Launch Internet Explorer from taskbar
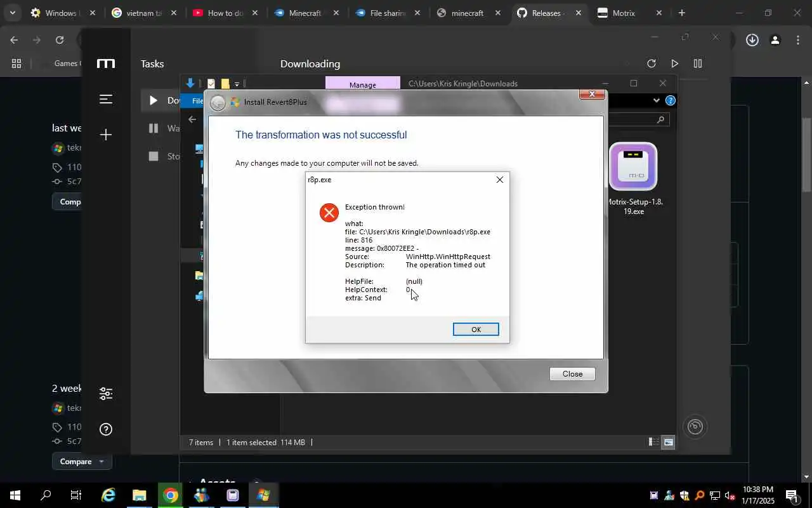Viewport: 812px width, 508px height. pos(108,495)
